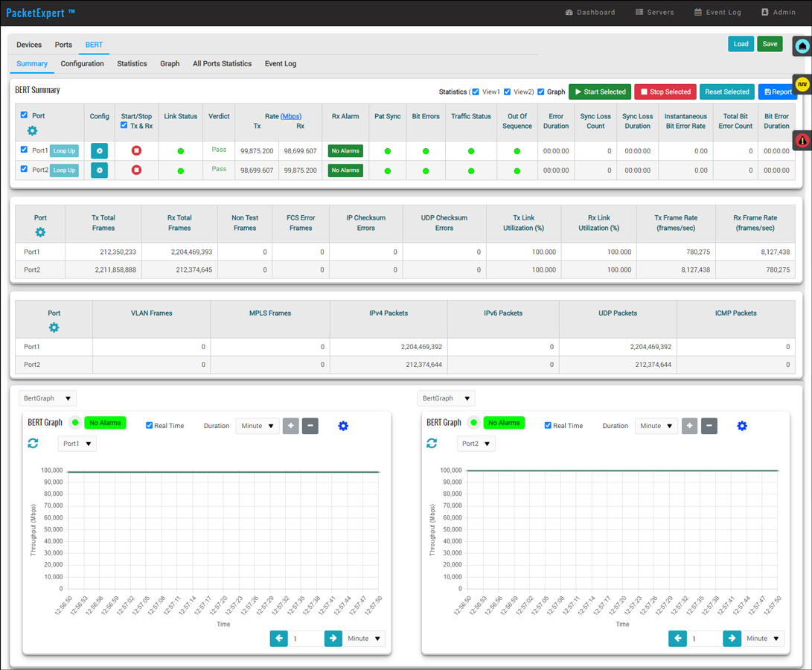Image resolution: width=812 pixels, height=670 pixels.
Task: Click page number field under Port1 graph
Action: [x=306, y=639]
